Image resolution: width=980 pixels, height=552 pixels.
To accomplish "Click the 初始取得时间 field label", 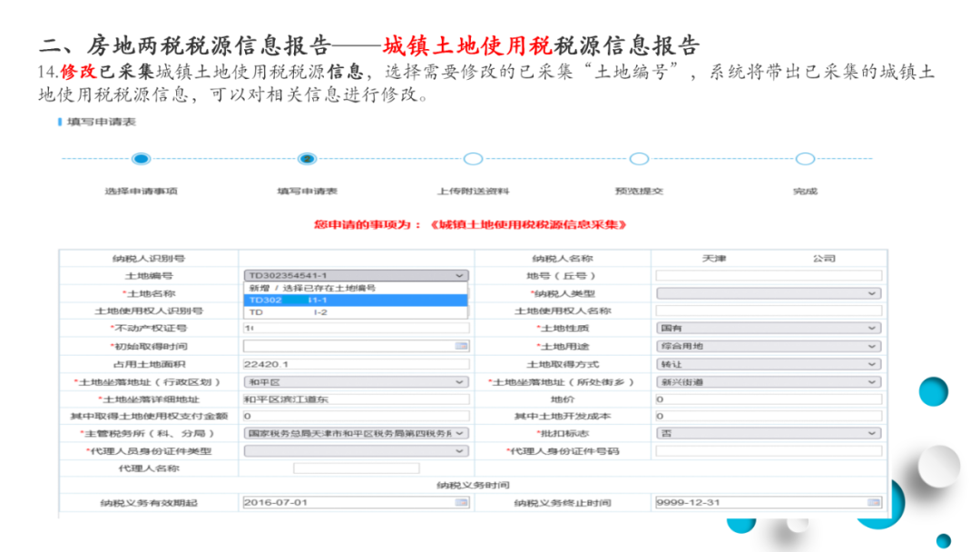I will 149,346.
